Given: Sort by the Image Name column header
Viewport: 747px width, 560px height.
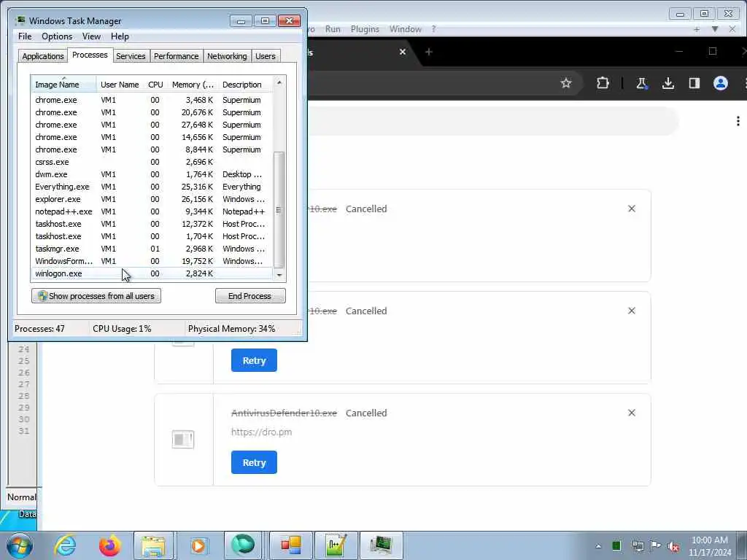Looking at the screenshot, I should pos(64,85).
